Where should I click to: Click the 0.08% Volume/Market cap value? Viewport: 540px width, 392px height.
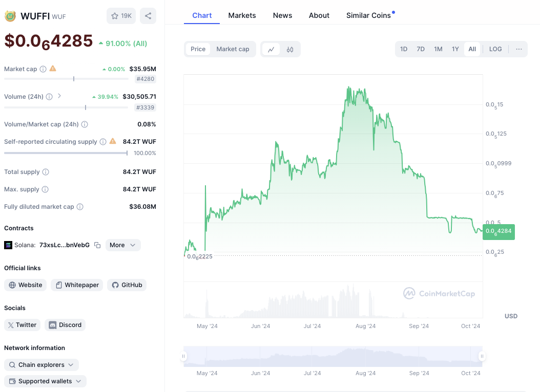147,124
